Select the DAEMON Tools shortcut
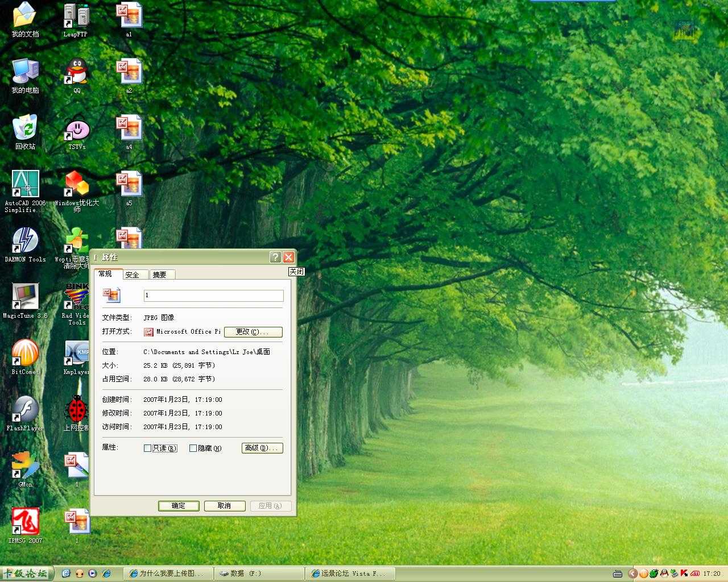 [25, 244]
